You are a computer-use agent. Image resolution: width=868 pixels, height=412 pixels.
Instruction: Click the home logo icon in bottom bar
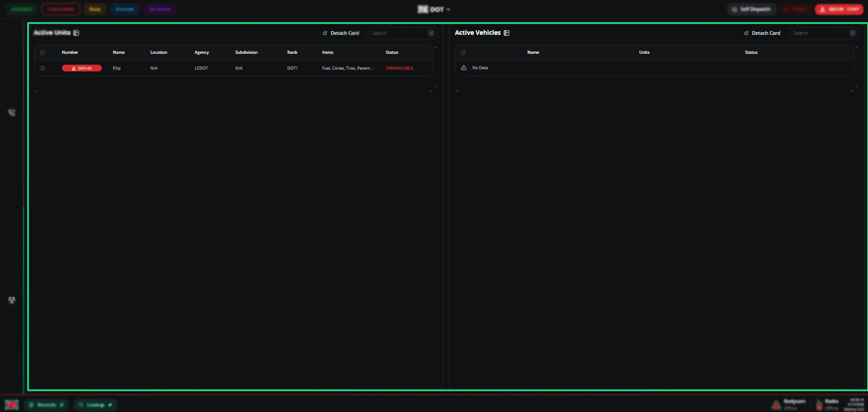(x=12, y=405)
